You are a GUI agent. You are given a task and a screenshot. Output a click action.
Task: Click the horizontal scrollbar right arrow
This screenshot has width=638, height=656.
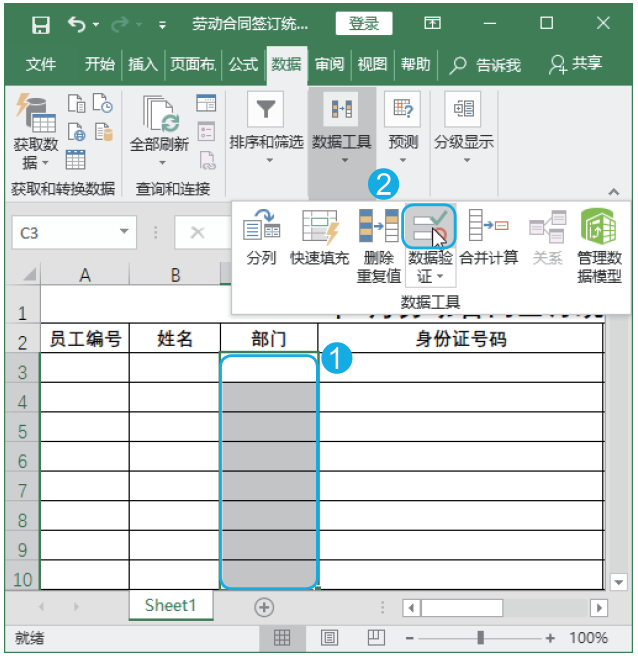(599, 607)
